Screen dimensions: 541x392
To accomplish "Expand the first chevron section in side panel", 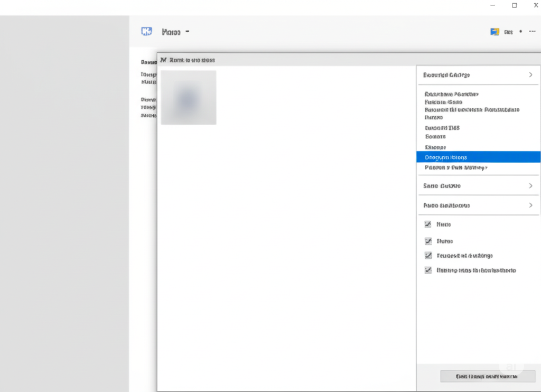I will (x=478, y=75).
